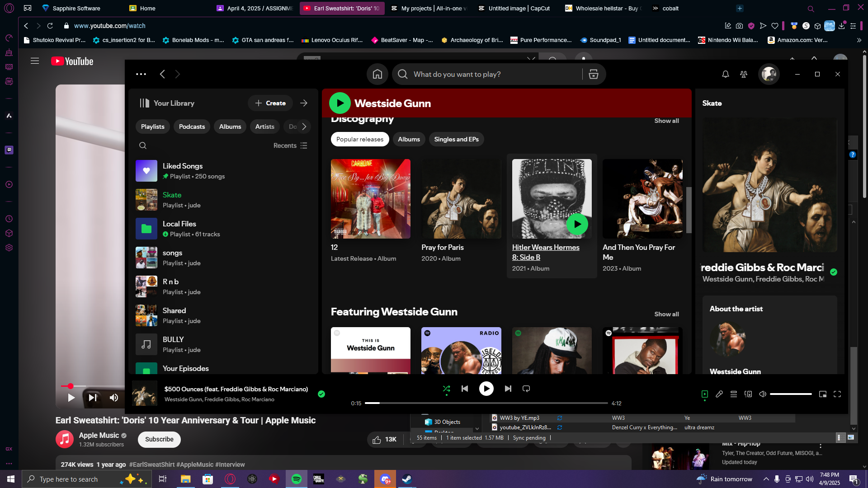Open Spotify Home via house icon
Screen dimensions: 868x488
point(377,74)
